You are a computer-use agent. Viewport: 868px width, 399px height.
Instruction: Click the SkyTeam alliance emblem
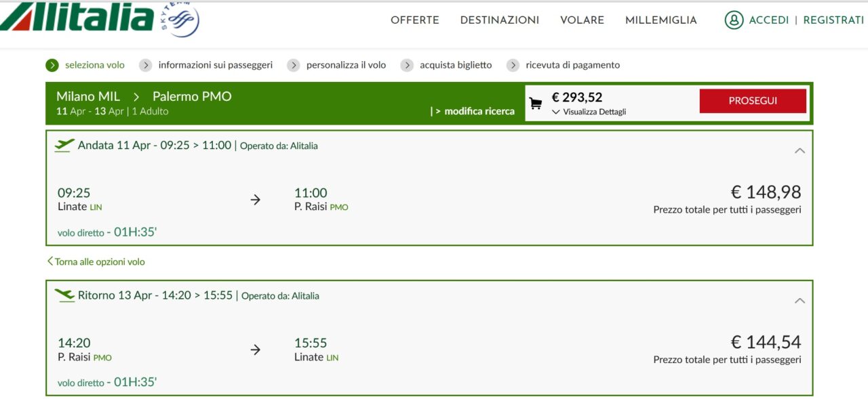pos(180,20)
